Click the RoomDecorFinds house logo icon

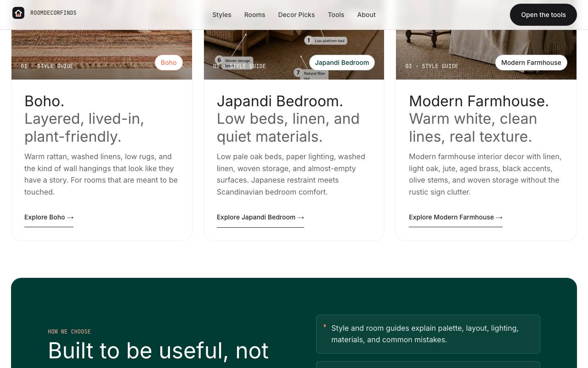pos(18,13)
